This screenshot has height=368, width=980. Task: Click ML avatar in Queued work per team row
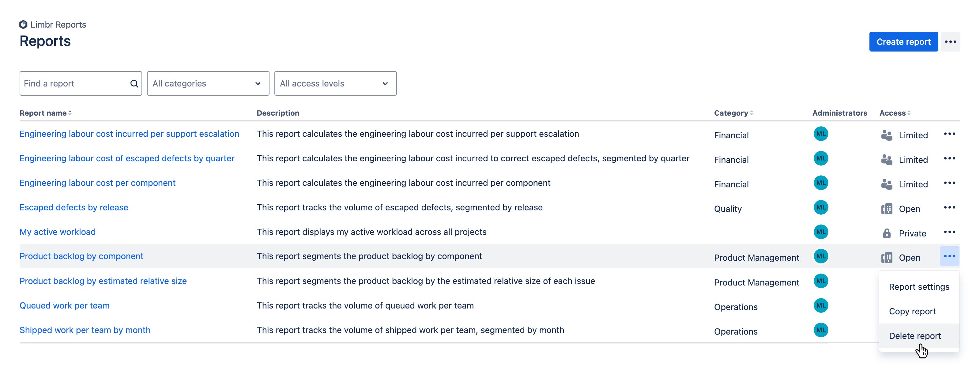(821, 305)
